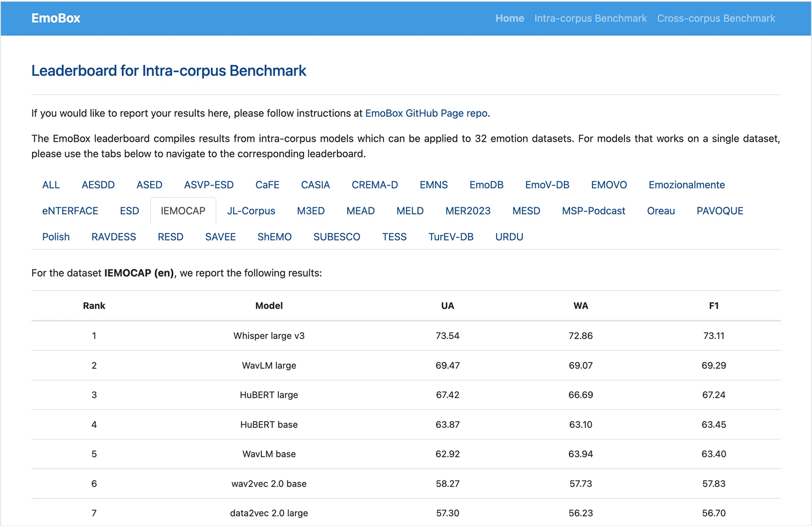The image size is (812, 526).
Task: Click UA value 58.27
Action: click(x=448, y=484)
